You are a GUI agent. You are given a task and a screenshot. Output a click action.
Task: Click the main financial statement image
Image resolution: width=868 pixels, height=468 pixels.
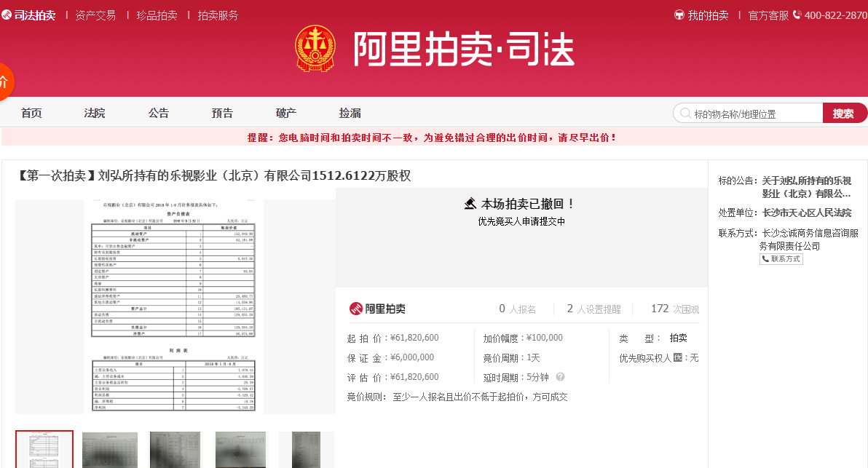174,306
